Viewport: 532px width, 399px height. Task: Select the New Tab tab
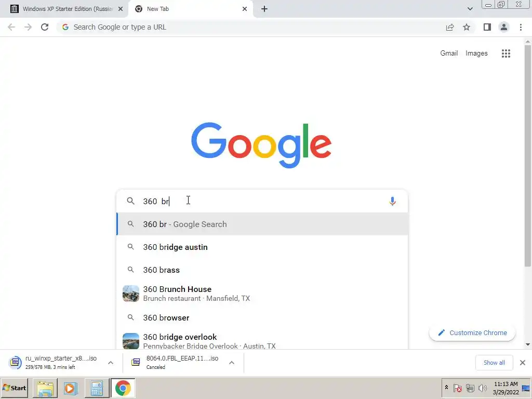pyautogui.click(x=190, y=9)
